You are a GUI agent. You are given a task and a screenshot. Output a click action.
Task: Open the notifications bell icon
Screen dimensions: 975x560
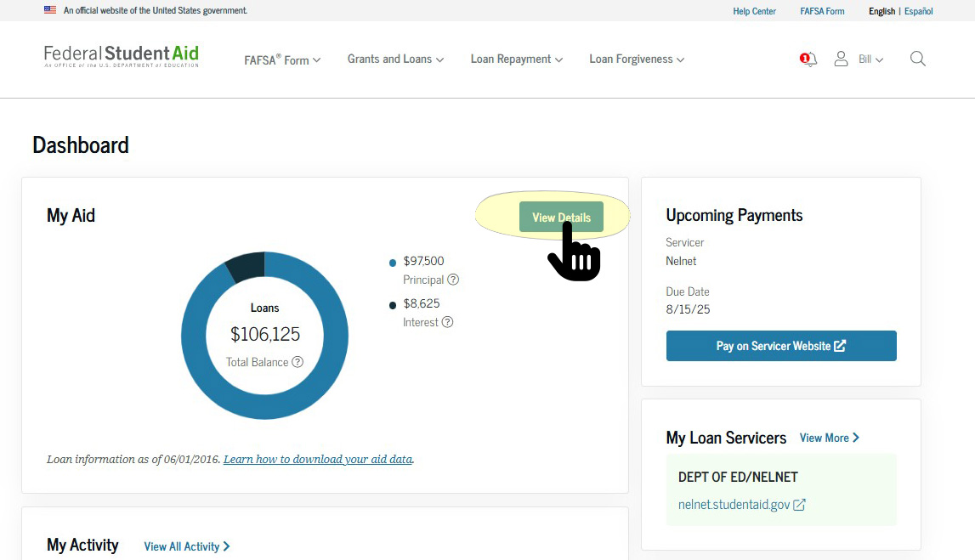tap(809, 59)
